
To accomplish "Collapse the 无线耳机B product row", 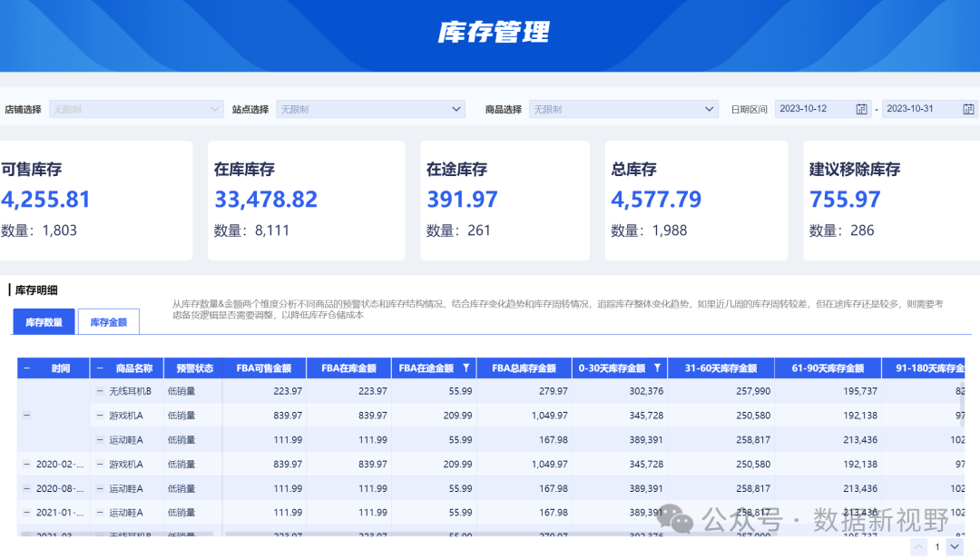I will (100, 390).
